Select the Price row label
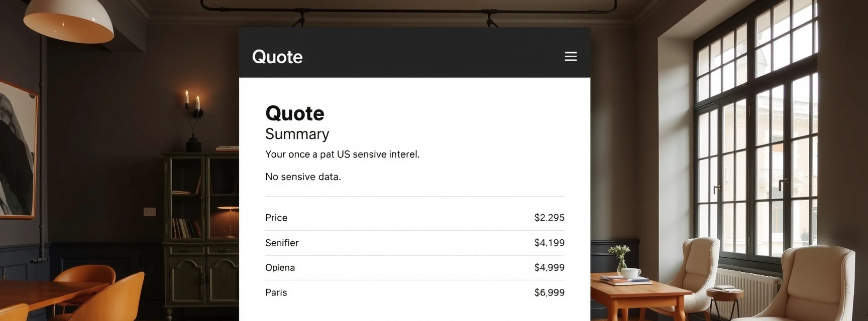Viewport: 868px width, 321px height. click(x=276, y=218)
